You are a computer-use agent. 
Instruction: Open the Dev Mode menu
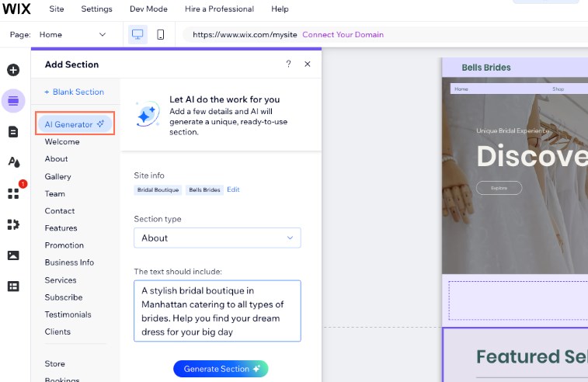(148, 9)
